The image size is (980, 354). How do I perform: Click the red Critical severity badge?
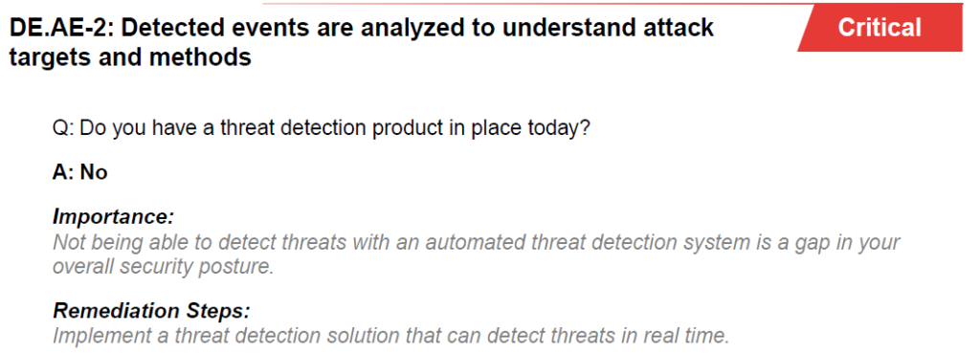pos(880,28)
